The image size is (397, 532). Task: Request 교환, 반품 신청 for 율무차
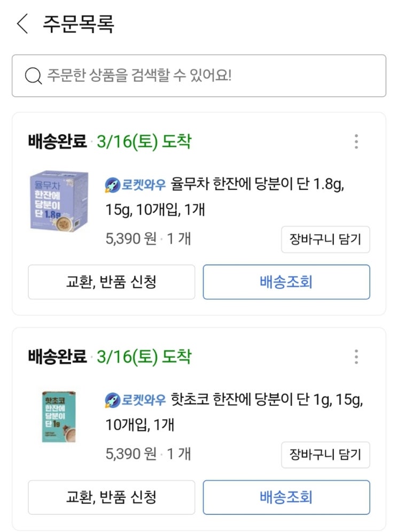[112, 282]
